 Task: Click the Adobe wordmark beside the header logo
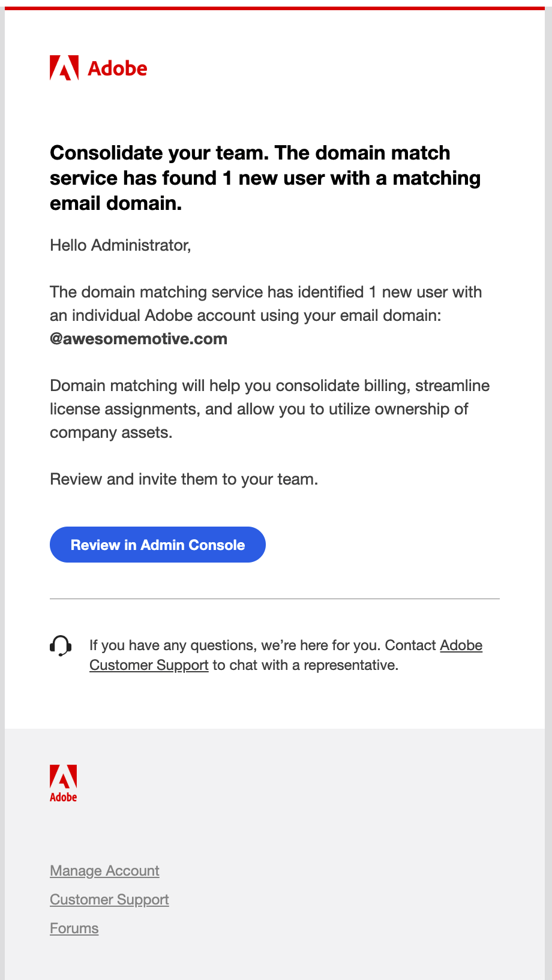[119, 68]
